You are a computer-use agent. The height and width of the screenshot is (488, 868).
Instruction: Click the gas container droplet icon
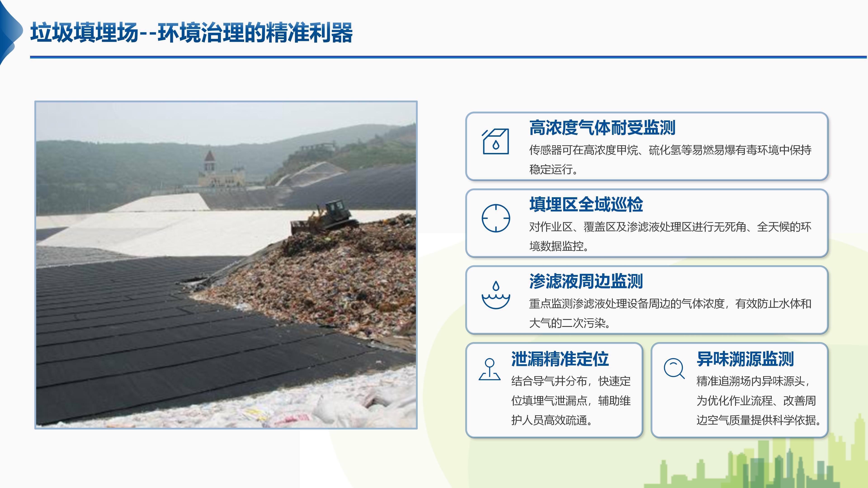[x=495, y=141]
